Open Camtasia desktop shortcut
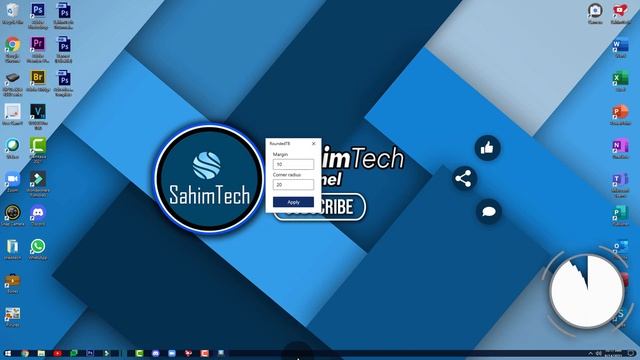This screenshot has width=640, height=360. point(38,149)
